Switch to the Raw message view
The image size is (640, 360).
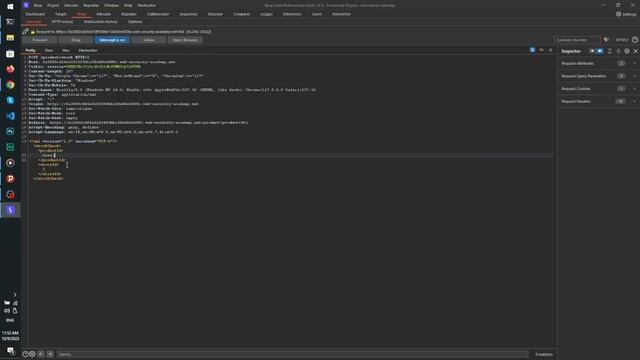(49, 50)
